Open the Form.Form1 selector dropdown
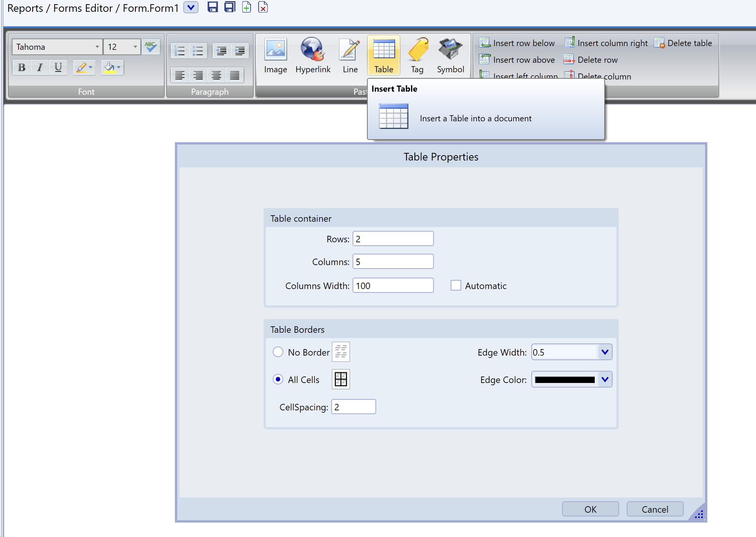 click(x=191, y=8)
